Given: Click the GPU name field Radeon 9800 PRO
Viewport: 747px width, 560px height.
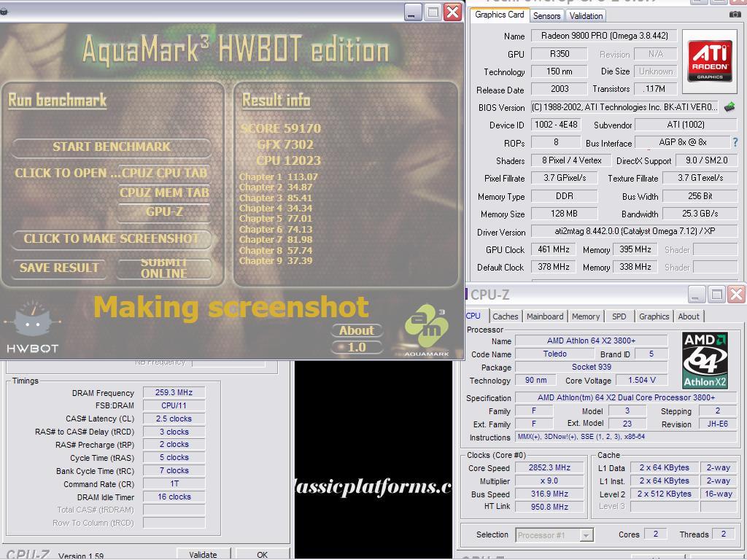Looking at the screenshot, I should [604, 36].
